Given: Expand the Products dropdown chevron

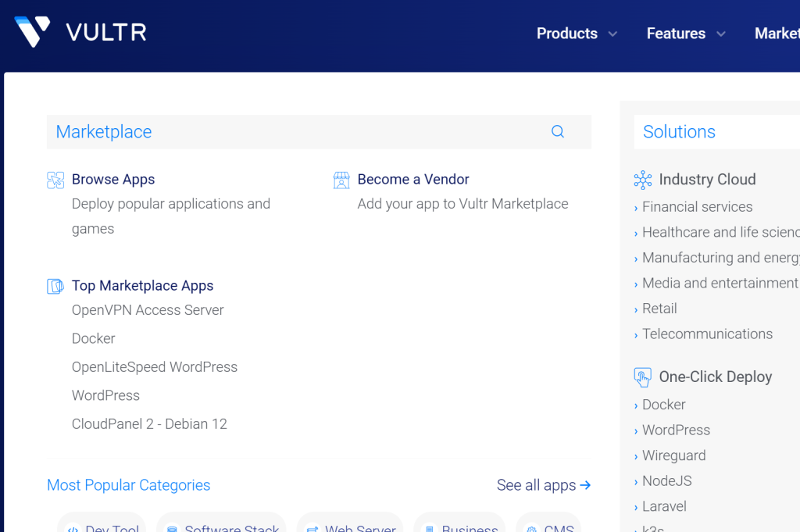Looking at the screenshot, I should click(612, 34).
